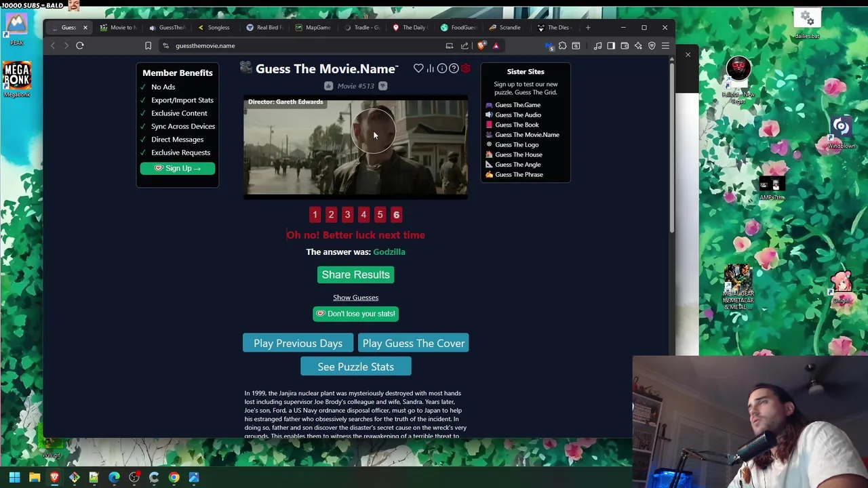868x488 pixels.
Task: Show movie frame 3
Action: click(347, 215)
